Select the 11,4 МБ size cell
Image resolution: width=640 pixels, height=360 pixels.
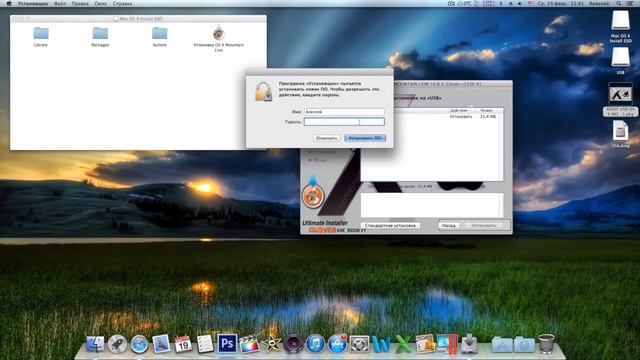(488, 116)
